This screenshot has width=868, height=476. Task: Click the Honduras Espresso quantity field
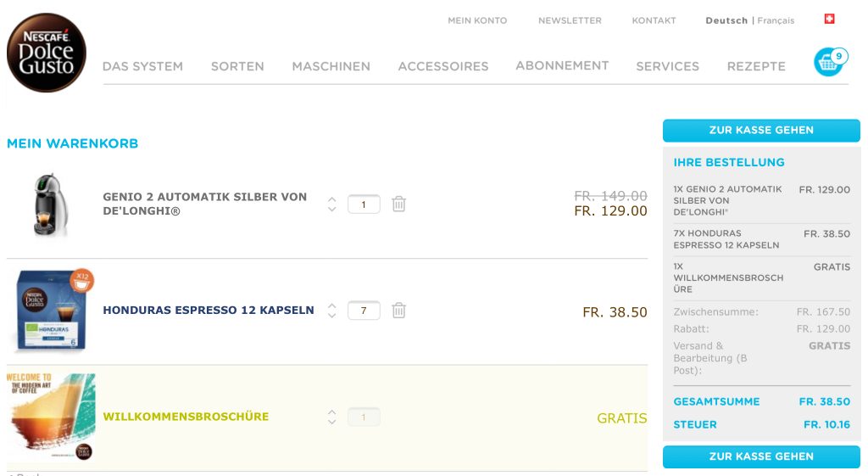point(364,311)
